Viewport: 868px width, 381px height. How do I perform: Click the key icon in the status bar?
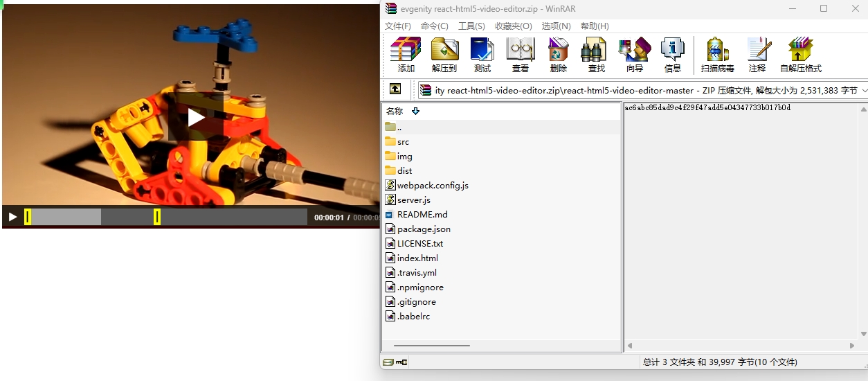[401, 362]
